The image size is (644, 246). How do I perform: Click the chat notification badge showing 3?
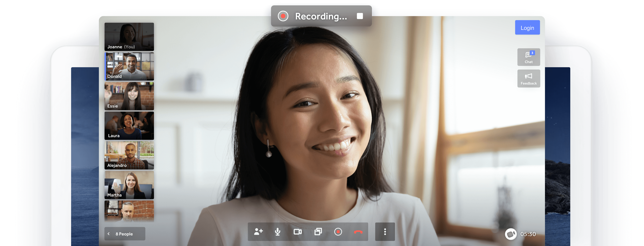click(x=532, y=53)
